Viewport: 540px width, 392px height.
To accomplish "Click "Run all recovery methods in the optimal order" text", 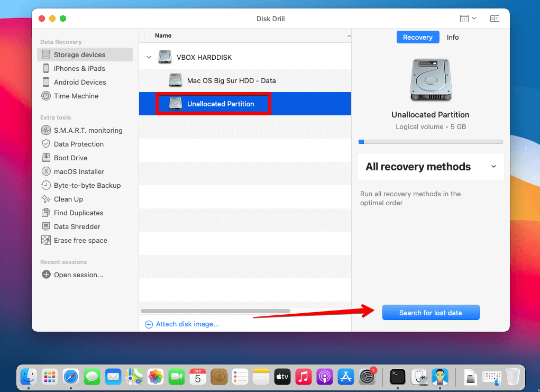I will pyautogui.click(x=410, y=198).
